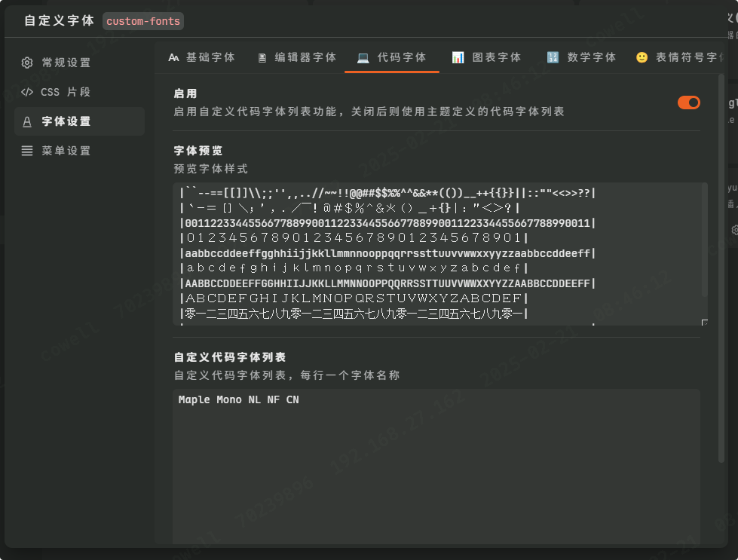The width and height of the screenshot is (738, 560).
Task: Click the Aa icon on 基础字体 tab
Action: point(173,57)
